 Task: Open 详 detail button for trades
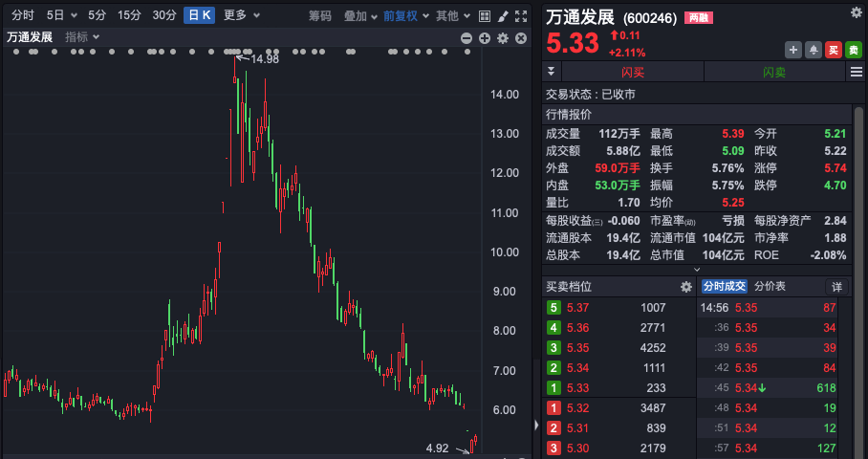tap(836, 287)
